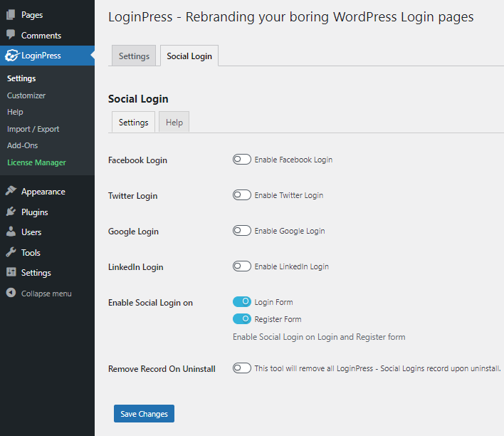Click the LoginPress logo icon
504x436 pixels.
click(11, 56)
